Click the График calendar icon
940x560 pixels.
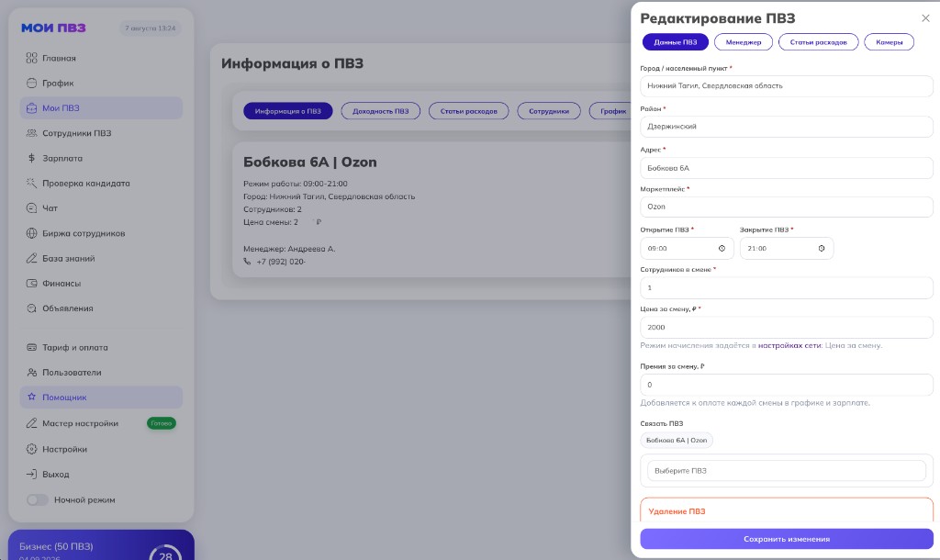(32, 83)
